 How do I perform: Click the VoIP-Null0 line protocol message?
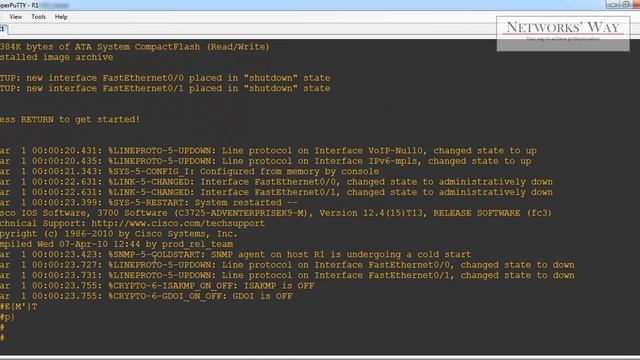pyautogui.click(x=268, y=151)
